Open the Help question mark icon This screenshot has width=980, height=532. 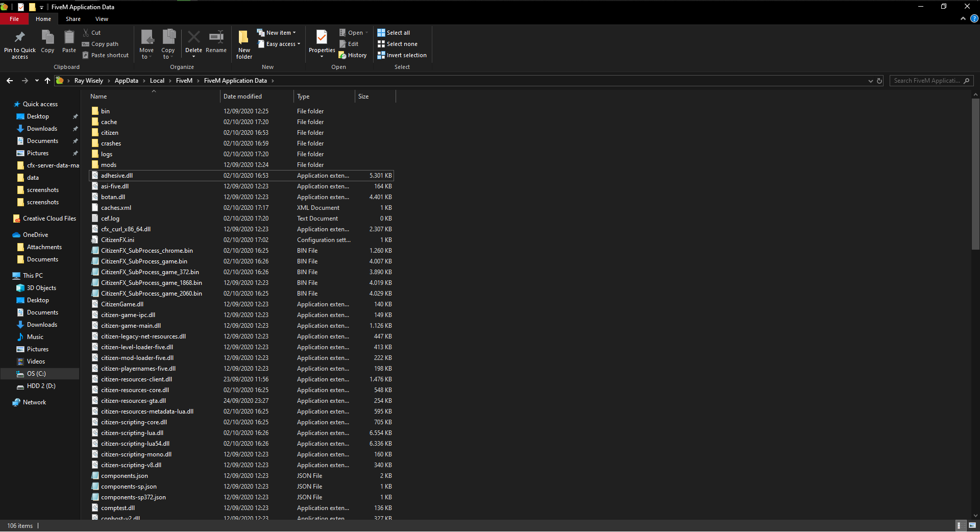tap(974, 19)
